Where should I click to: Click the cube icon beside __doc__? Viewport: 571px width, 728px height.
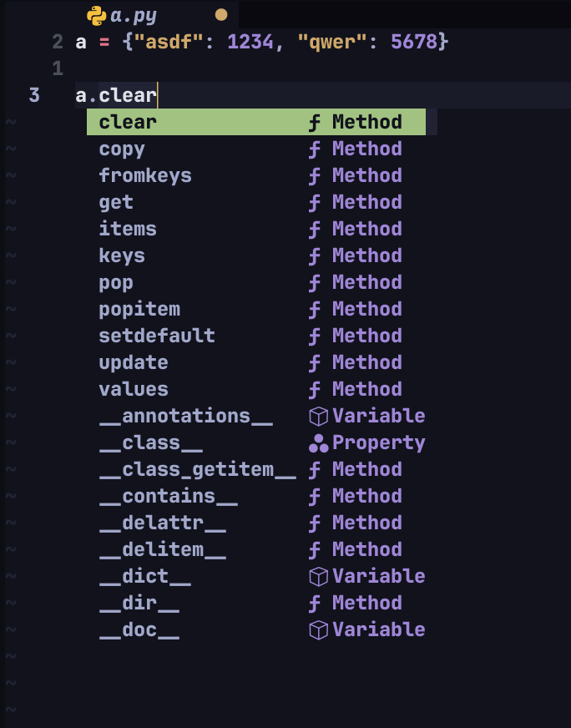click(x=318, y=630)
